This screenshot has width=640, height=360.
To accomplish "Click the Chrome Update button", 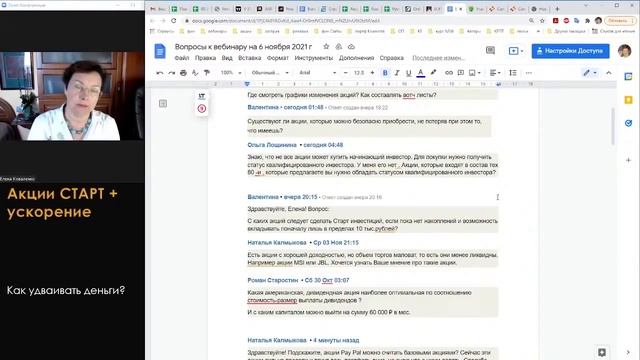I will click(619, 20).
